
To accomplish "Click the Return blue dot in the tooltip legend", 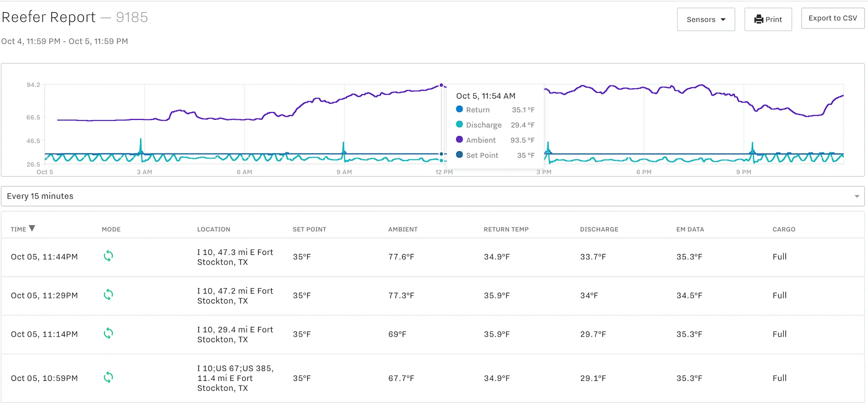I will point(459,109).
